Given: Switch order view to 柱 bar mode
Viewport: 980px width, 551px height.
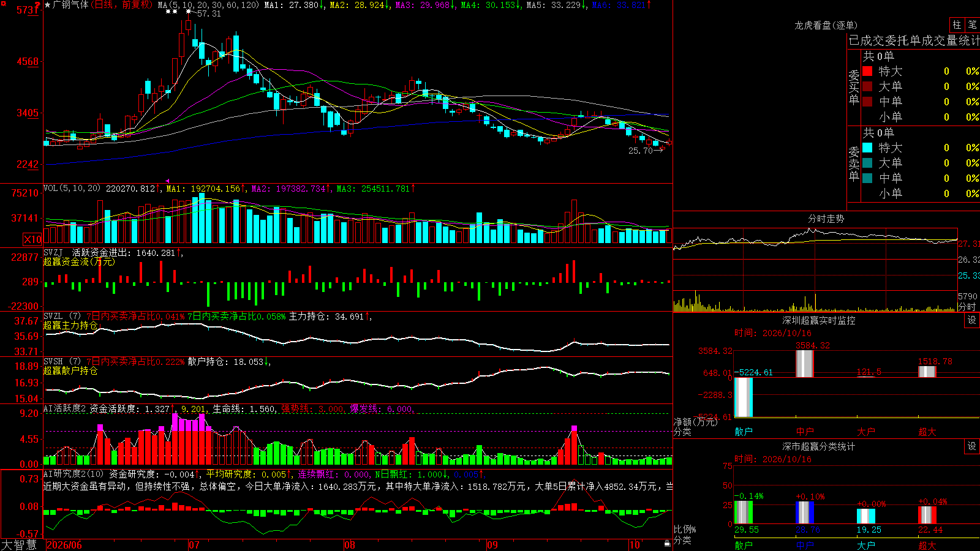Looking at the screenshot, I should 957,24.
